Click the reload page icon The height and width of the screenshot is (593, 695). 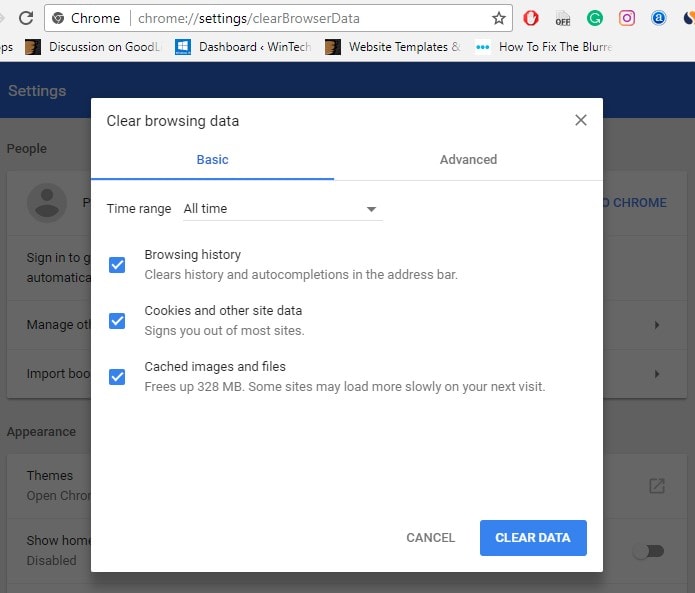26,18
